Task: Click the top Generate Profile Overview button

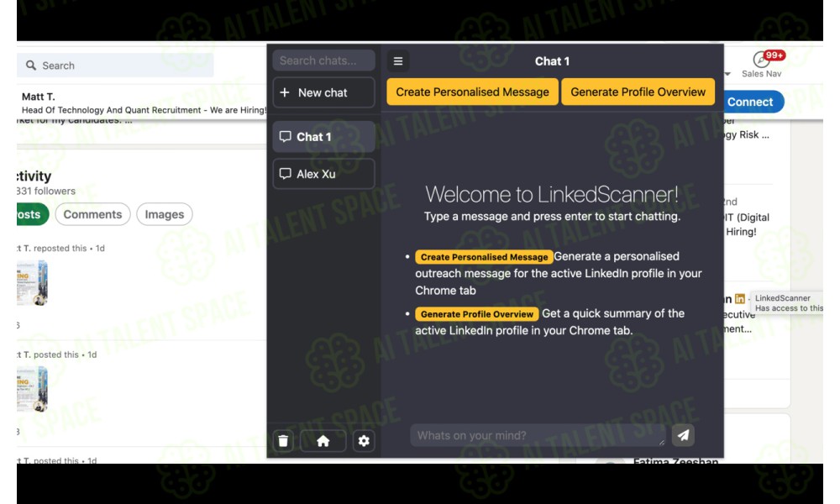Action: pyautogui.click(x=638, y=92)
